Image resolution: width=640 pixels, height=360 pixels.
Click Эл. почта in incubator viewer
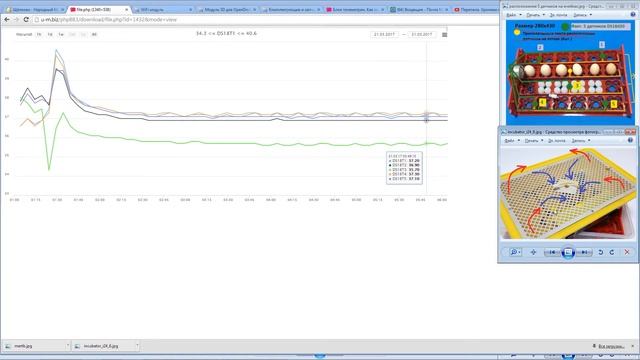coord(557,140)
